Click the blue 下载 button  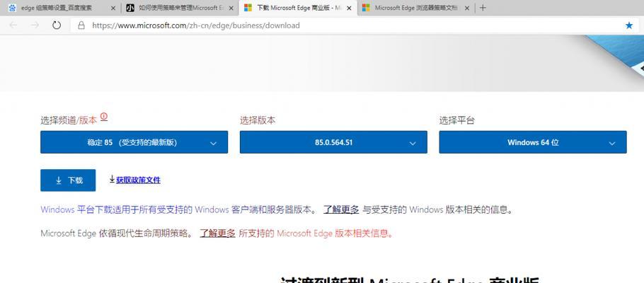point(68,180)
